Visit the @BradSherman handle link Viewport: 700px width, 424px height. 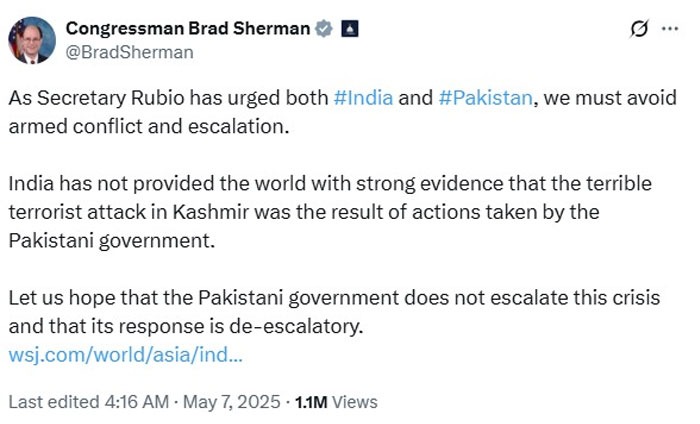tap(129, 52)
